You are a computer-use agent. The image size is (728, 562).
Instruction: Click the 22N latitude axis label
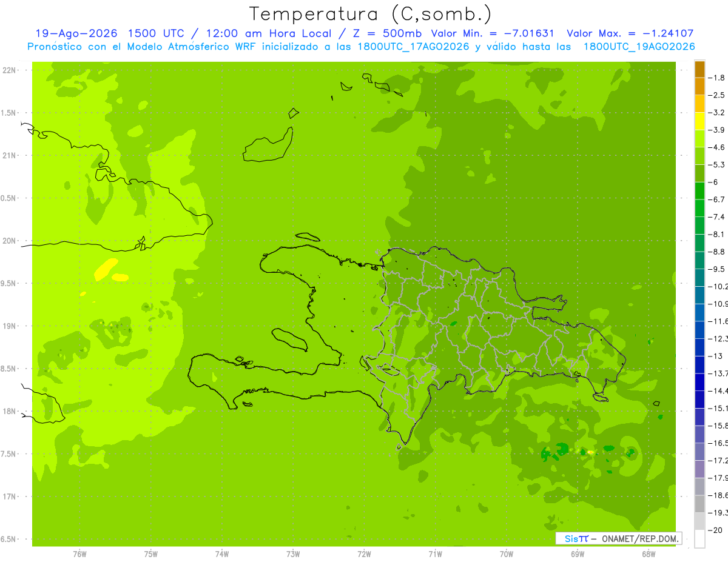10,70
